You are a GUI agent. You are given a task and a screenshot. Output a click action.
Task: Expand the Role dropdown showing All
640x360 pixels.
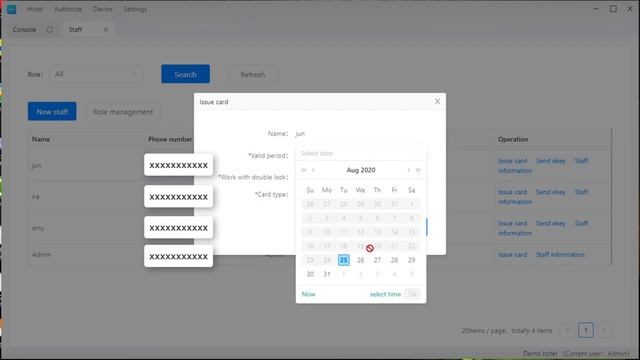pos(96,74)
